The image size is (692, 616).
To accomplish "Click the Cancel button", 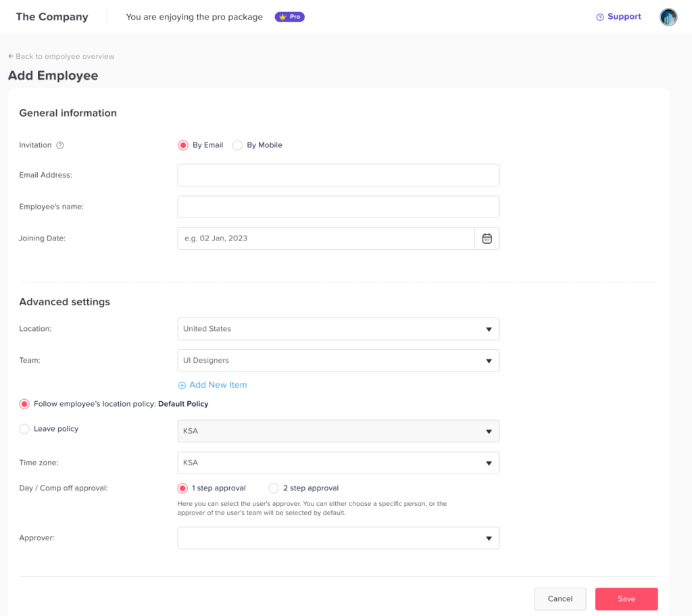I will tap(560, 599).
